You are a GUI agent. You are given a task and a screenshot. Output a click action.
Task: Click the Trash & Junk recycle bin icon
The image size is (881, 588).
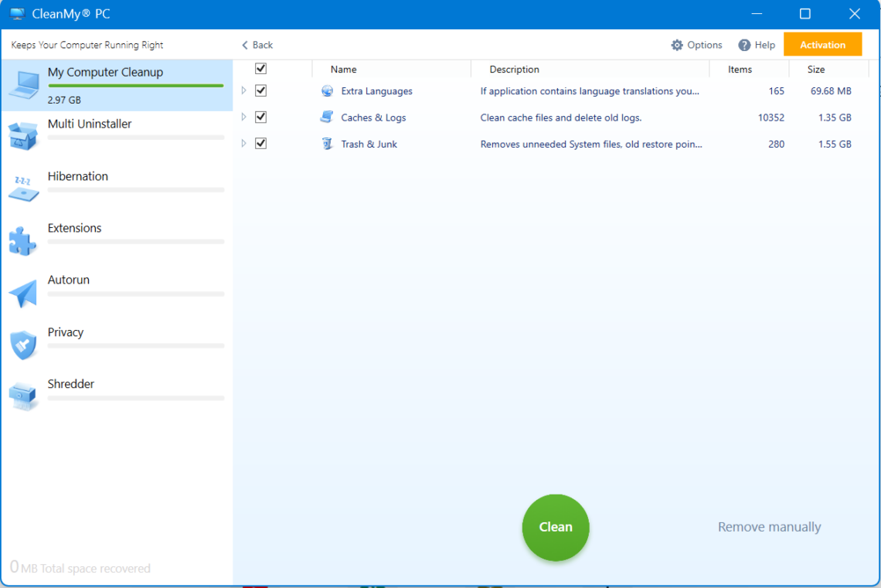[x=326, y=143]
